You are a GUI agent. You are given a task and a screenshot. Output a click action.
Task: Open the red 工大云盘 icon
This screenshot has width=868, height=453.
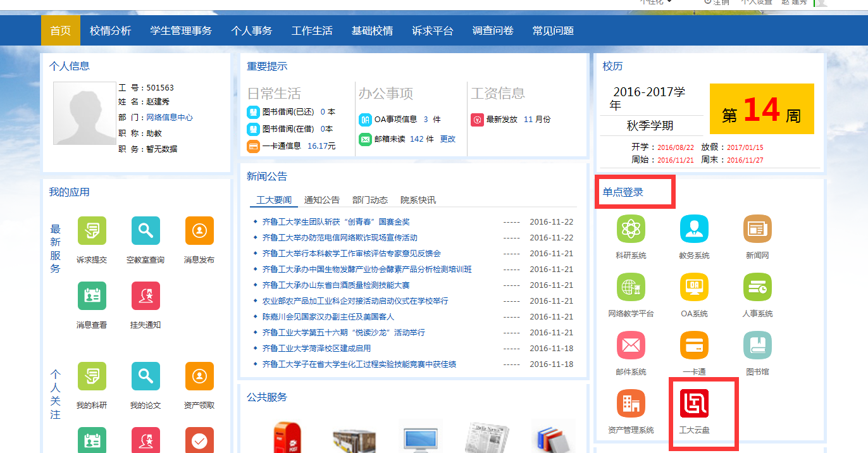point(694,404)
